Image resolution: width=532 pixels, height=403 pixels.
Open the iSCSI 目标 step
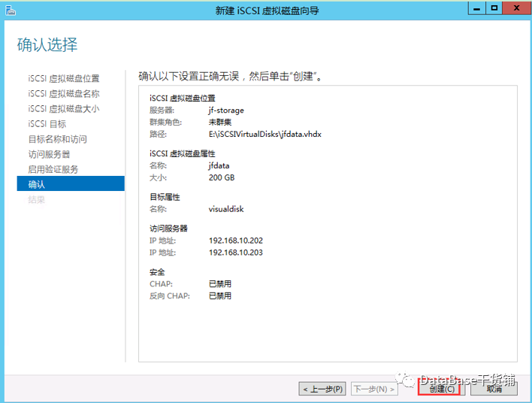coord(47,124)
